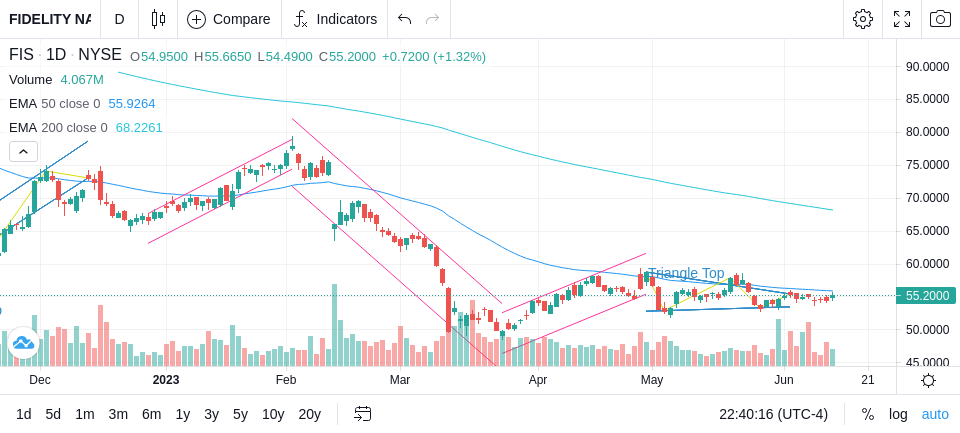Screen dimensions: 960x433
Task: Select the 1m time range
Action: (84, 415)
